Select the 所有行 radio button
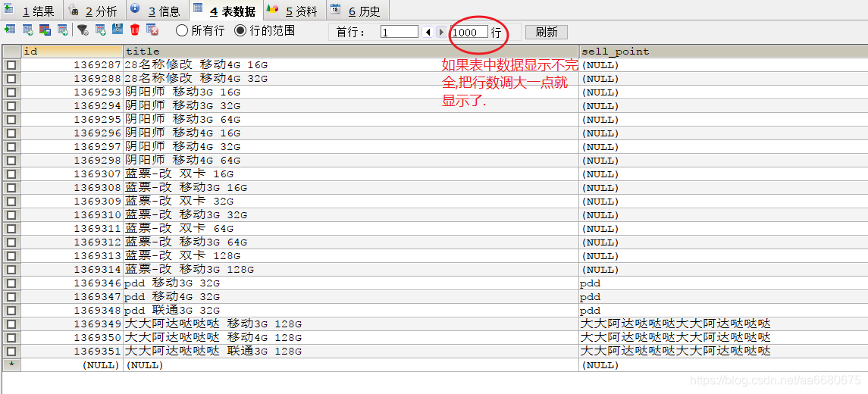 (x=182, y=31)
